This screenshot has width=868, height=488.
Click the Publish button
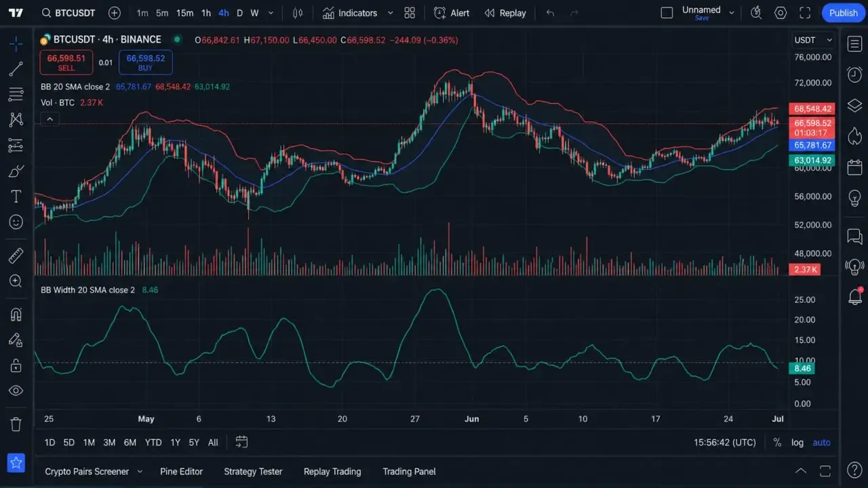843,13
